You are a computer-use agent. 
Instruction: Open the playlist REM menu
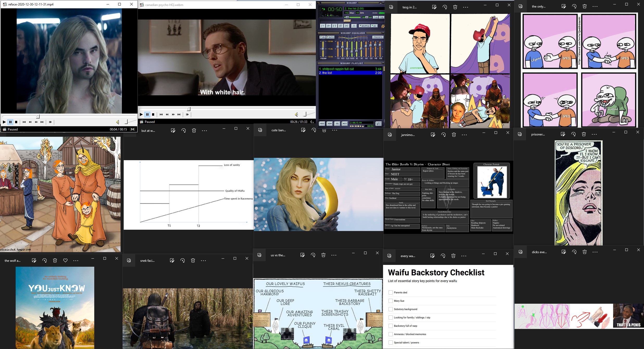coord(330,124)
